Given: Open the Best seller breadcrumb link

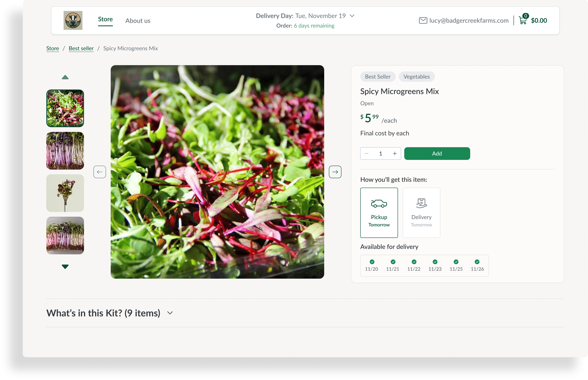Looking at the screenshot, I should [x=81, y=48].
